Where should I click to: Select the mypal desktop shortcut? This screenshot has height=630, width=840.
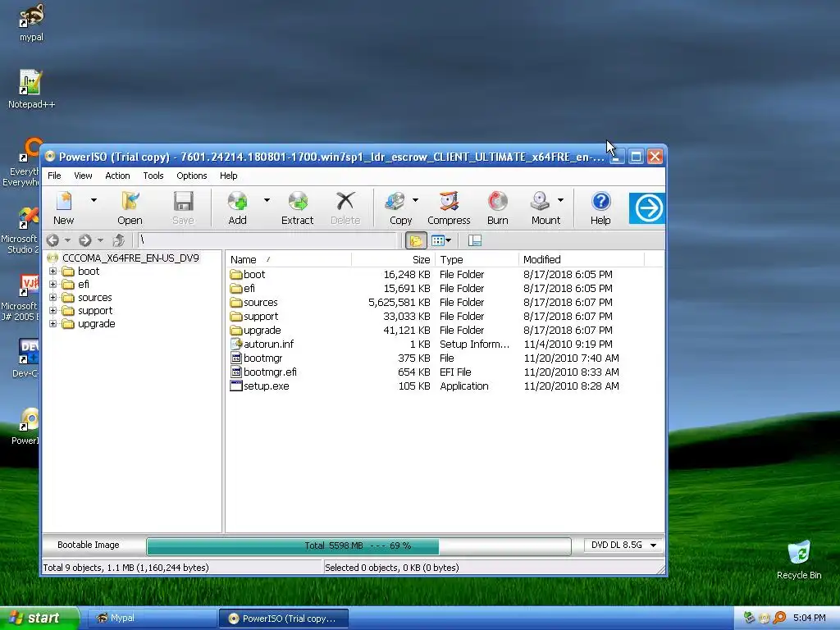(31, 22)
